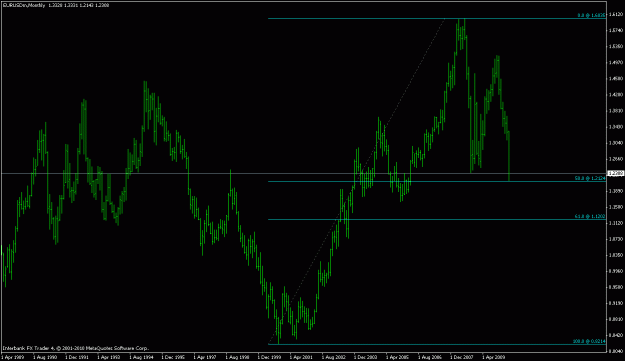Select the dotted Fibonacci trend line

pyautogui.click(x=357, y=181)
